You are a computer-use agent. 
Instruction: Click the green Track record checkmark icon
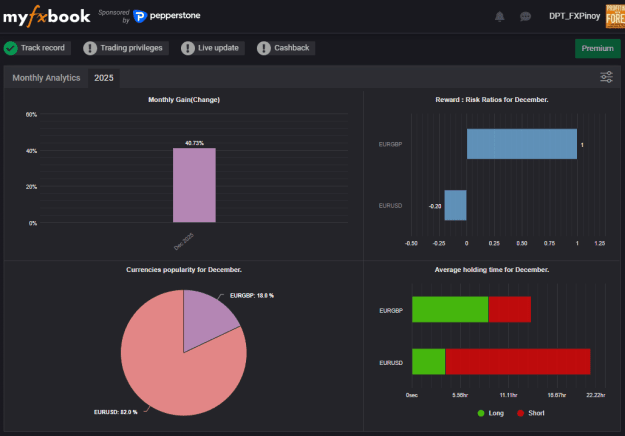tap(11, 48)
